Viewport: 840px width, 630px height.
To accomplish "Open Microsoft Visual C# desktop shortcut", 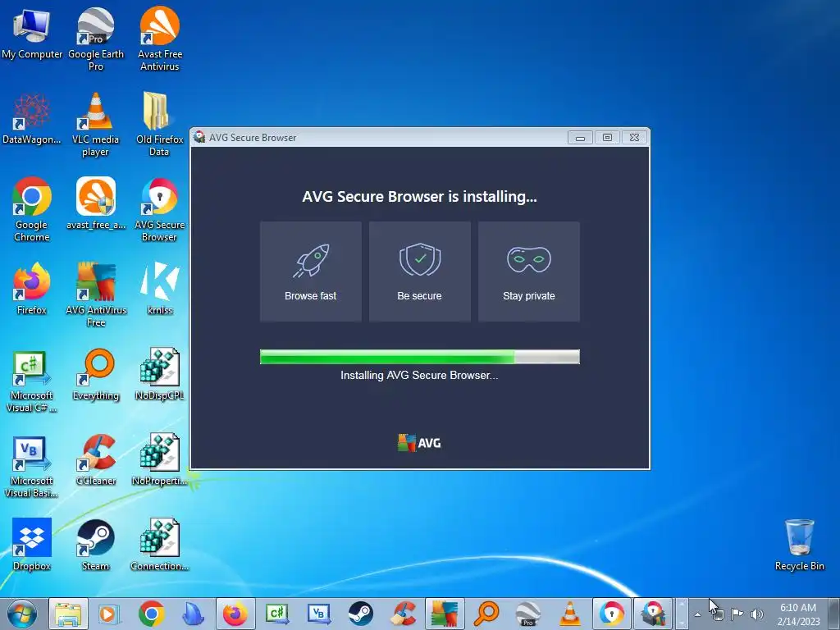I will tap(32, 381).
